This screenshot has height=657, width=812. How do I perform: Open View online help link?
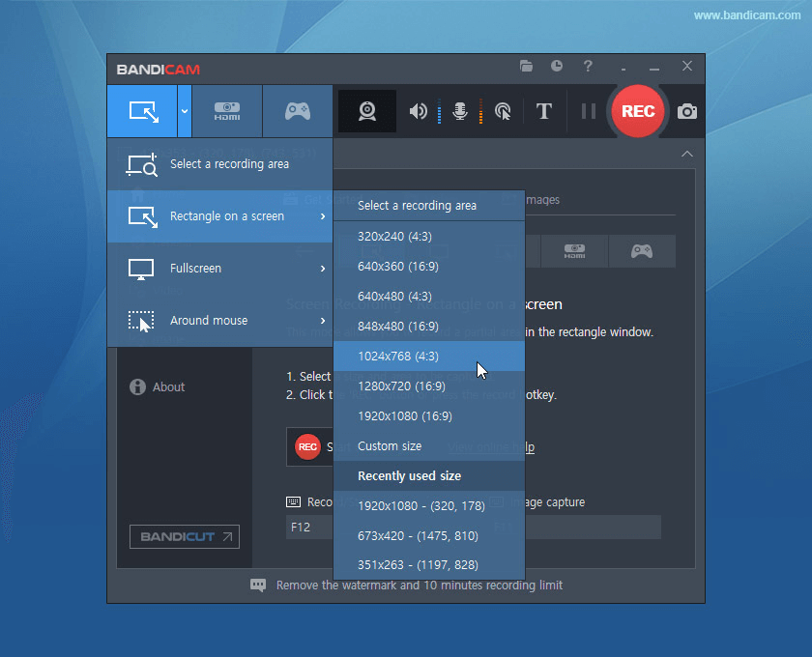491,446
